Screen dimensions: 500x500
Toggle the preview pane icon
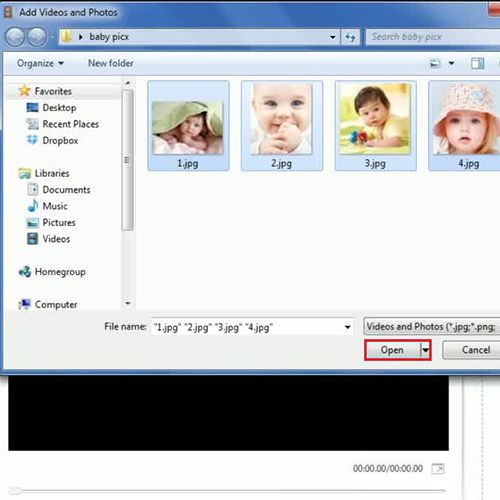(x=477, y=63)
